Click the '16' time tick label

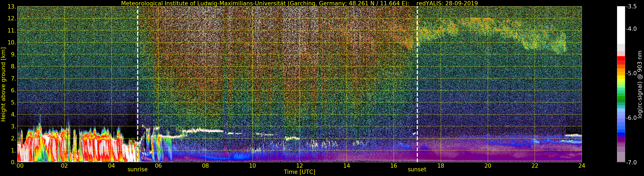[x=393, y=166]
